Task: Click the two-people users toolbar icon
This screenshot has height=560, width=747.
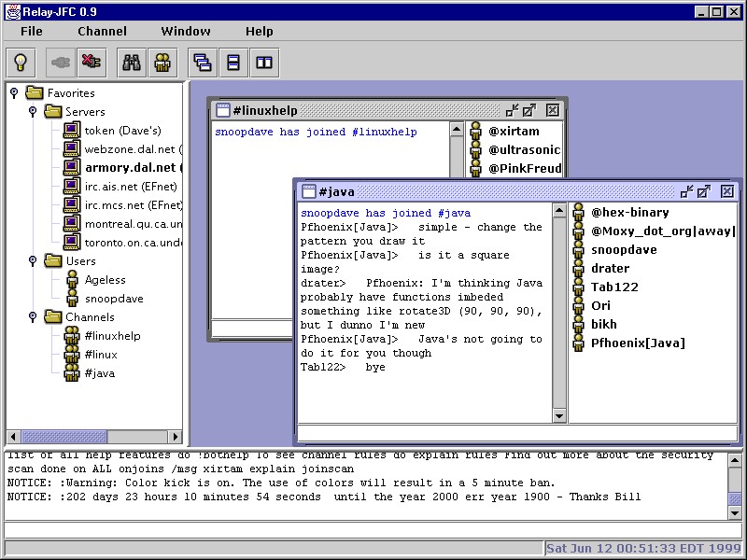Action: (162, 63)
